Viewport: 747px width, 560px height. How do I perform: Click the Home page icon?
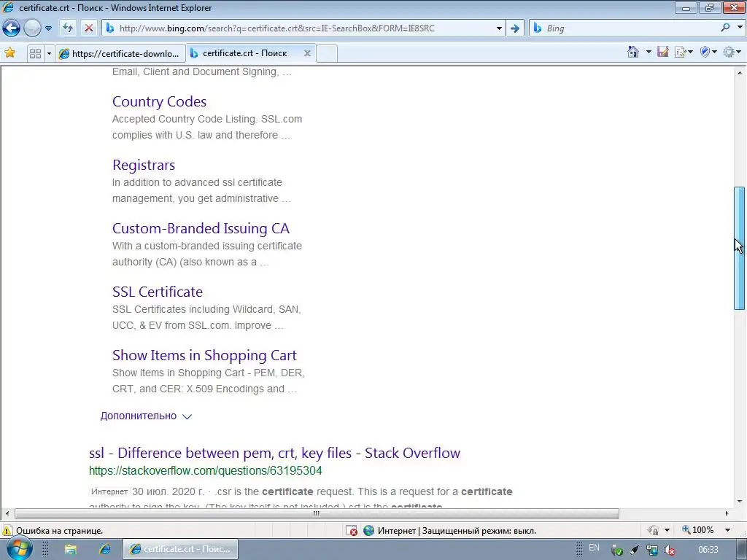tap(633, 52)
